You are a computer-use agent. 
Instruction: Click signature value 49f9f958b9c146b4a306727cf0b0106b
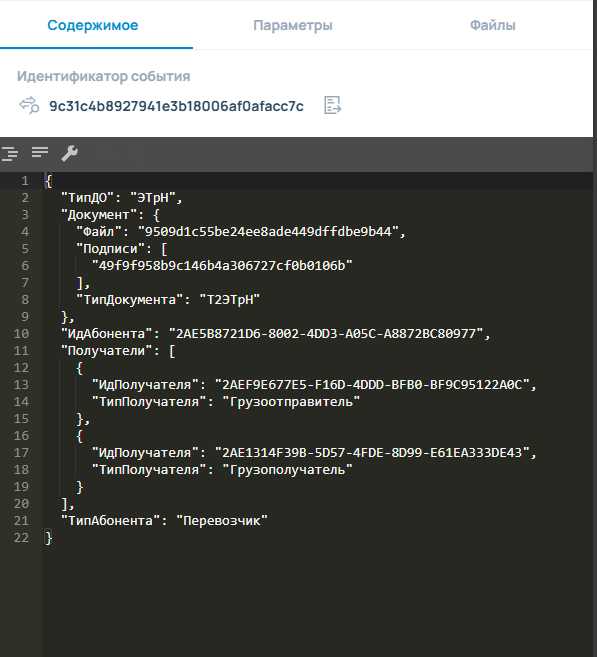pyautogui.click(x=222, y=265)
